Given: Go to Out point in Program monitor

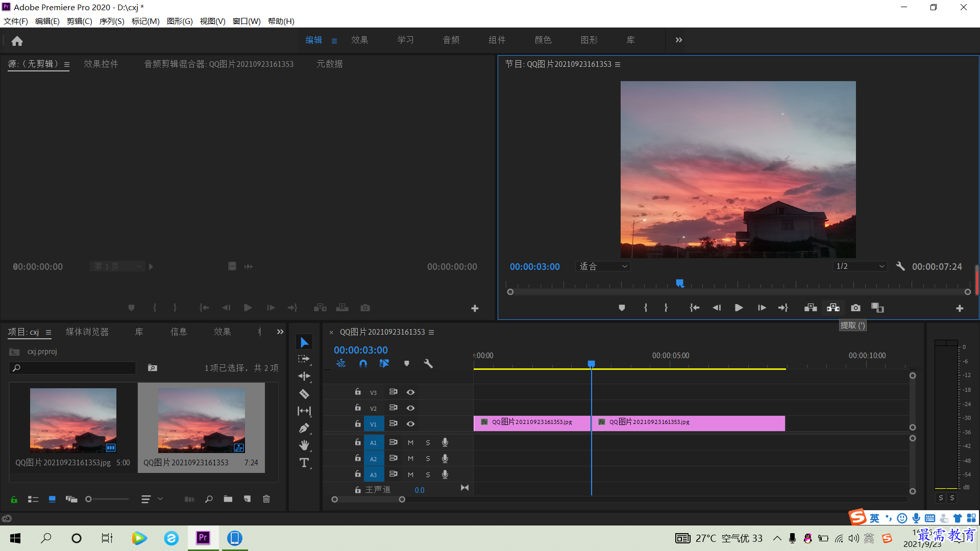Looking at the screenshot, I should coord(783,308).
